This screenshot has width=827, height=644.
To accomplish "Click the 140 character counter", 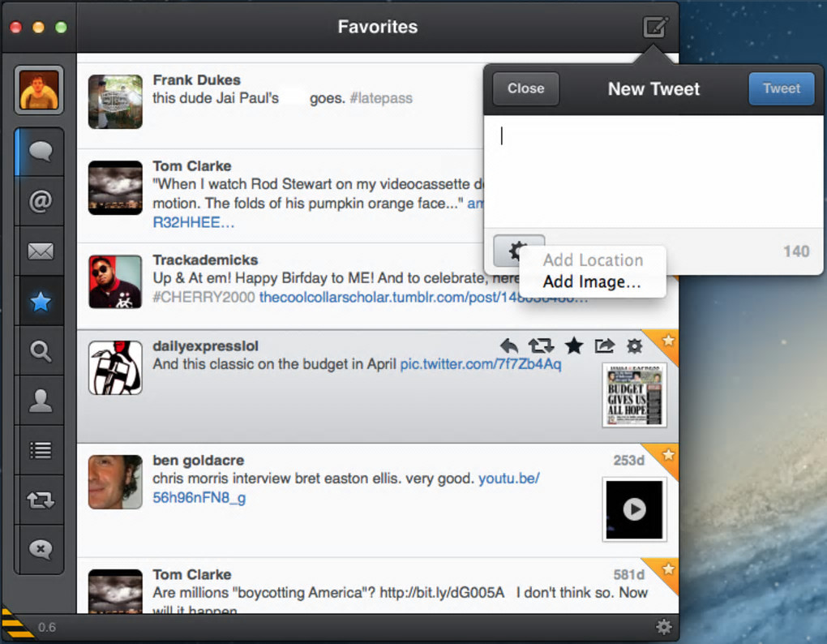I will (x=796, y=251).
